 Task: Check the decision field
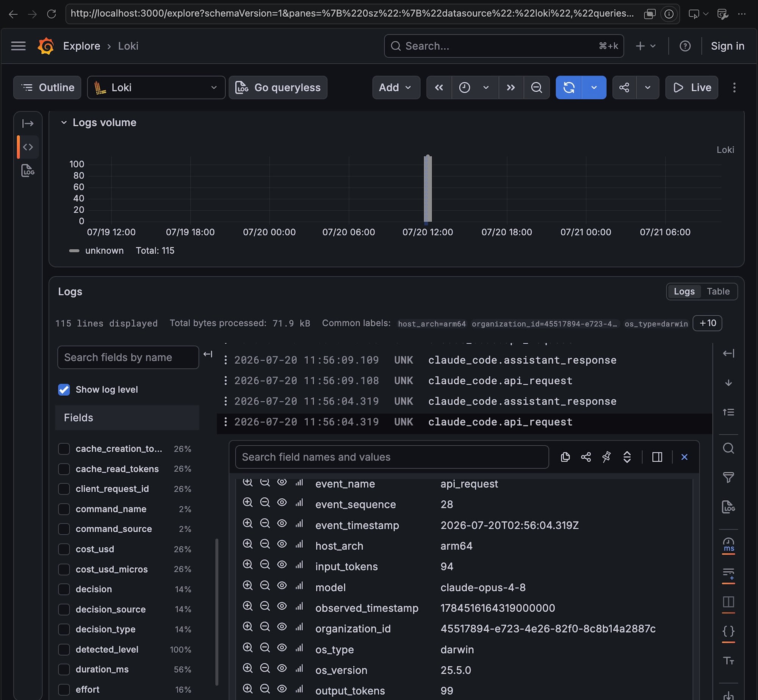[x=64, y=589]
